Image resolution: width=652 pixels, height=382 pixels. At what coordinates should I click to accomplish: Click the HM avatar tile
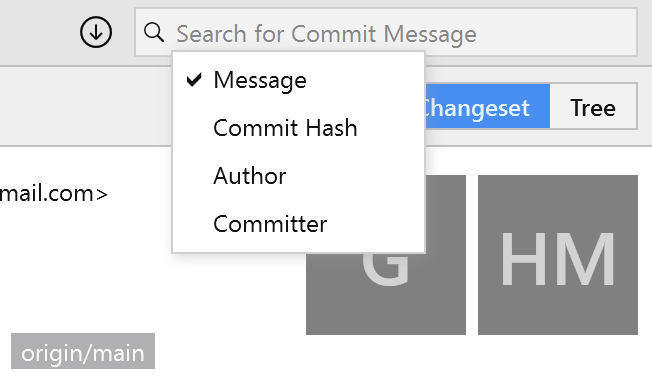pos(558,255)
